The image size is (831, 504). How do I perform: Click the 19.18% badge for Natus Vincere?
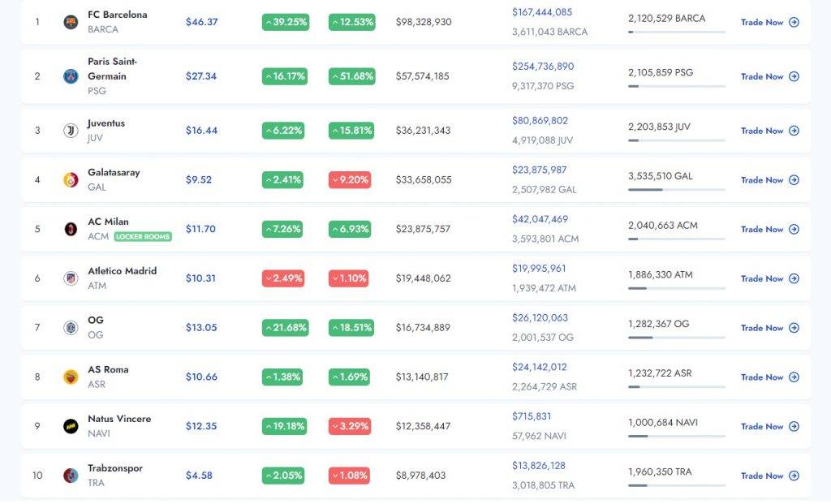pos(285,426)
